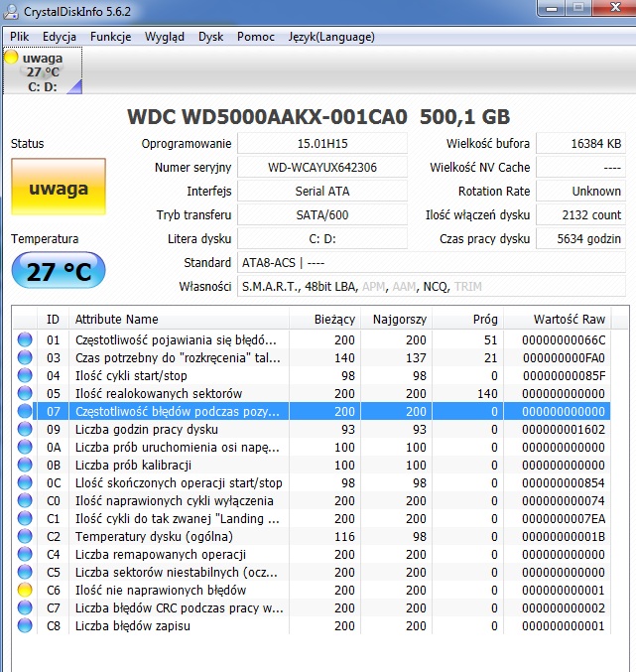Click the Najgorszy column header
Screen dimensions: 636x672
pyautogui.click(x=397, y=320)
